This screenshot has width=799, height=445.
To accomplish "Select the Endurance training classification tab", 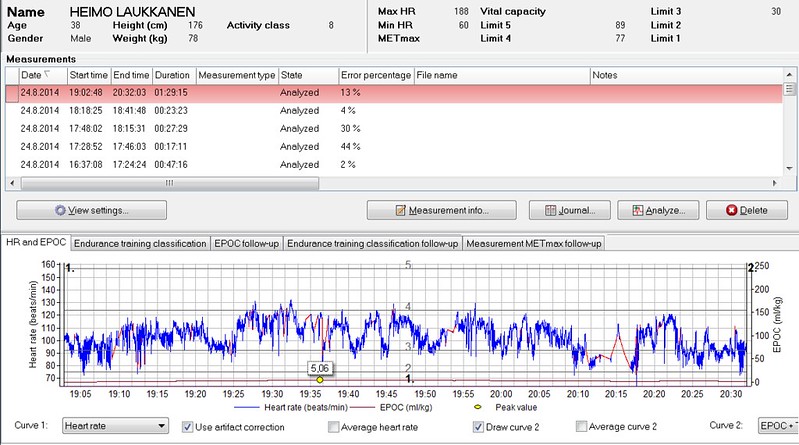I will pyautogui.click(x=140, y=244).
